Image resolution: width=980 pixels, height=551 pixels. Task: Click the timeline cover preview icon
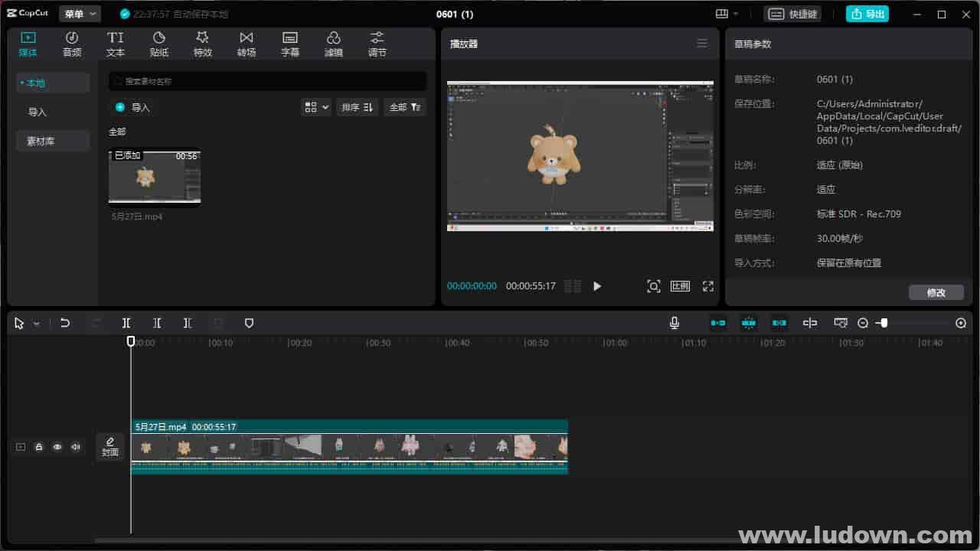(x=841, y=323)
